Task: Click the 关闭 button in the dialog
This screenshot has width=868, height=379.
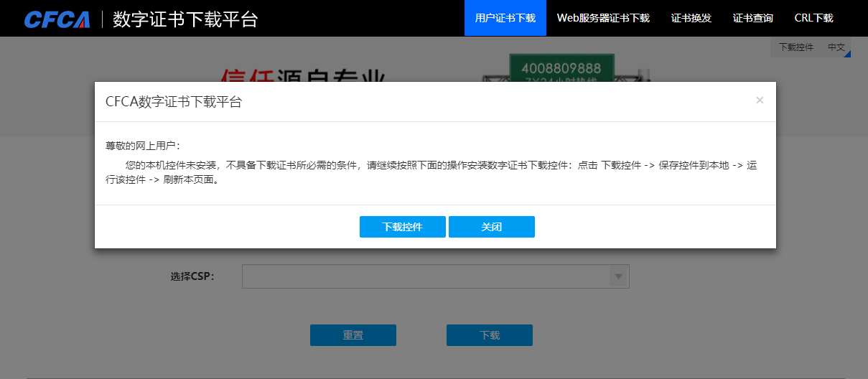Action: tap(492, 227)
